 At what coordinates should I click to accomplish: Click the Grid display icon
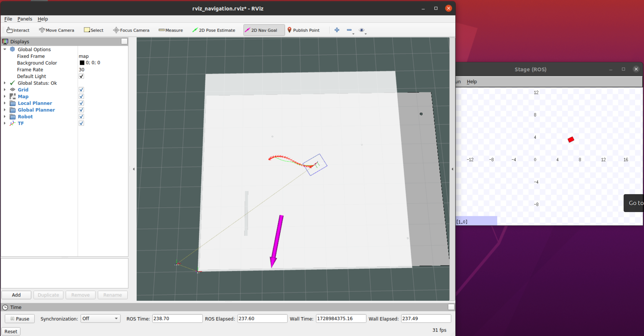(12, 90)
